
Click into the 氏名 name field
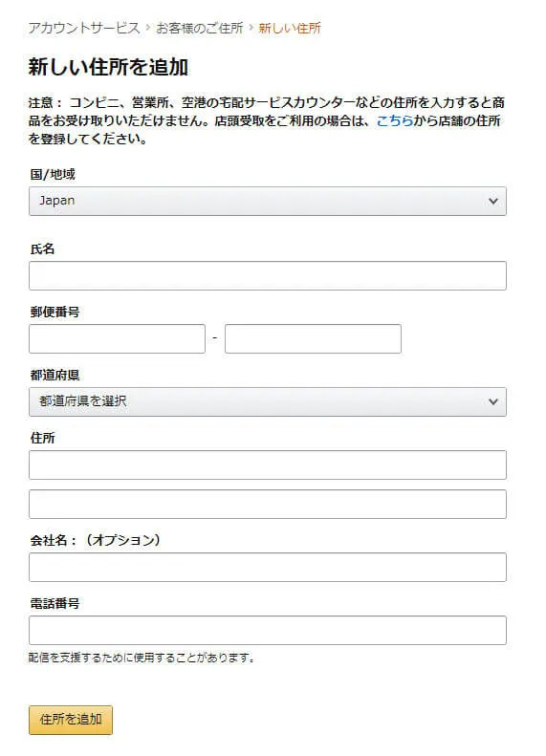[267, 276]
